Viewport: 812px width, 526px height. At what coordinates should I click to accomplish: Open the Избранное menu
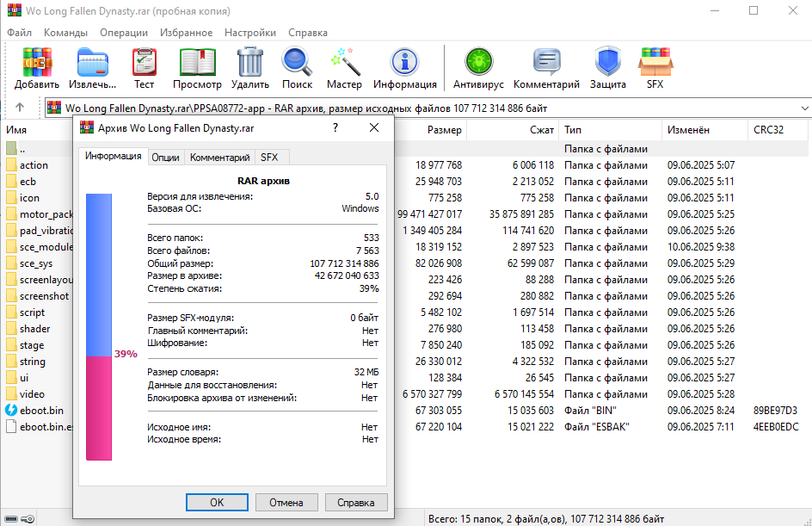[x=186, y=33]
